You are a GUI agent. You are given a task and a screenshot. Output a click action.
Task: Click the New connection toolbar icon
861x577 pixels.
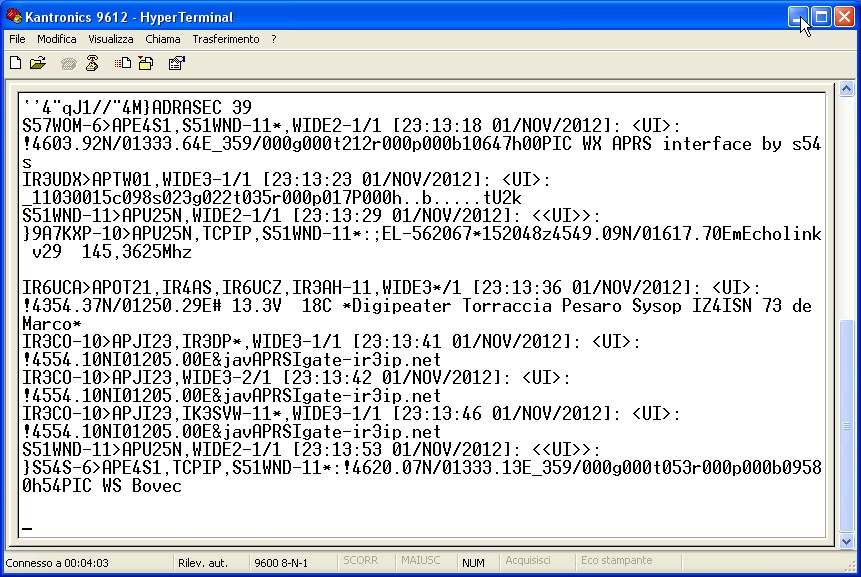point(15,63)
